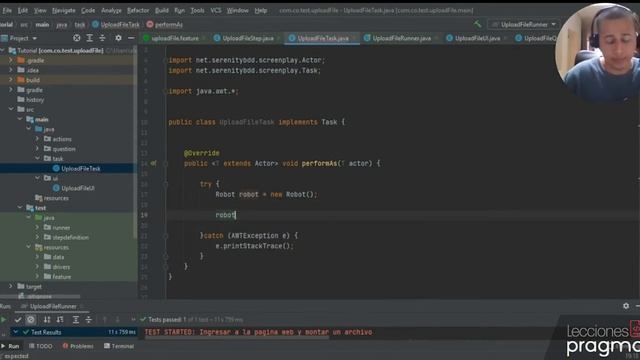Expand the actions package
The width and height of the screenshot is (640, 360).
click(x=38, y=139)
